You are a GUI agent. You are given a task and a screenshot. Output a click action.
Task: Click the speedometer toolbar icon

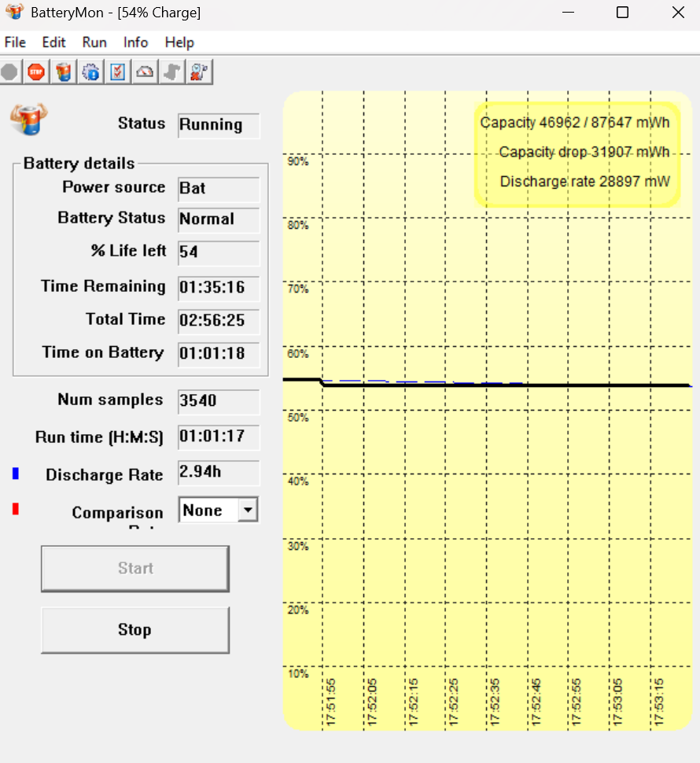coord(145,72)
